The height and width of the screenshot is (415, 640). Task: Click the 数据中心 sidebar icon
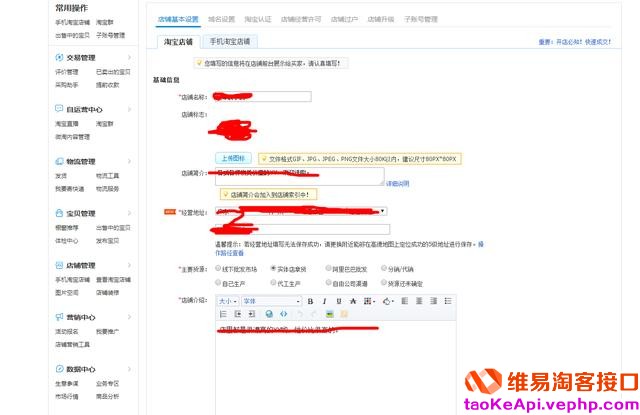click(59, 368)
